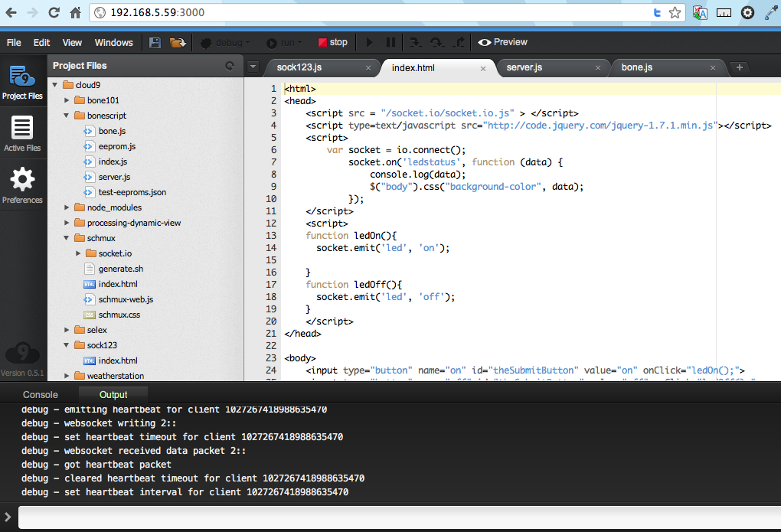Switch to the Console tab
781x532 pixels.
40,395
